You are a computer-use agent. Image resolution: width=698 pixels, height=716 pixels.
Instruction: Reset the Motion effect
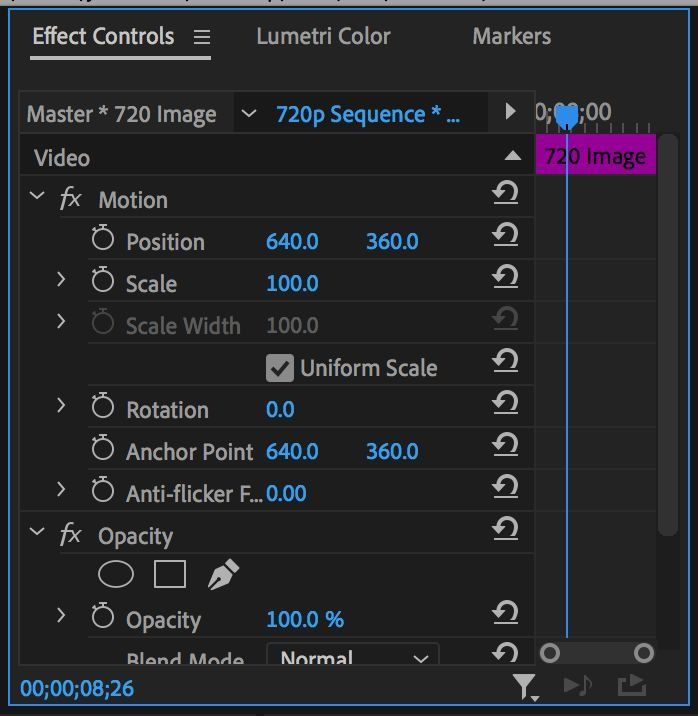[505, 193]
